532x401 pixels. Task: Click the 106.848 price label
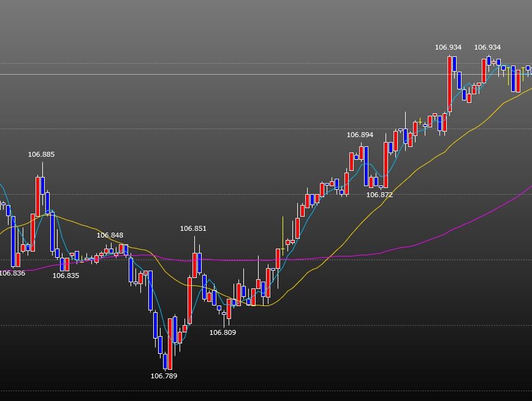(110, 235)
